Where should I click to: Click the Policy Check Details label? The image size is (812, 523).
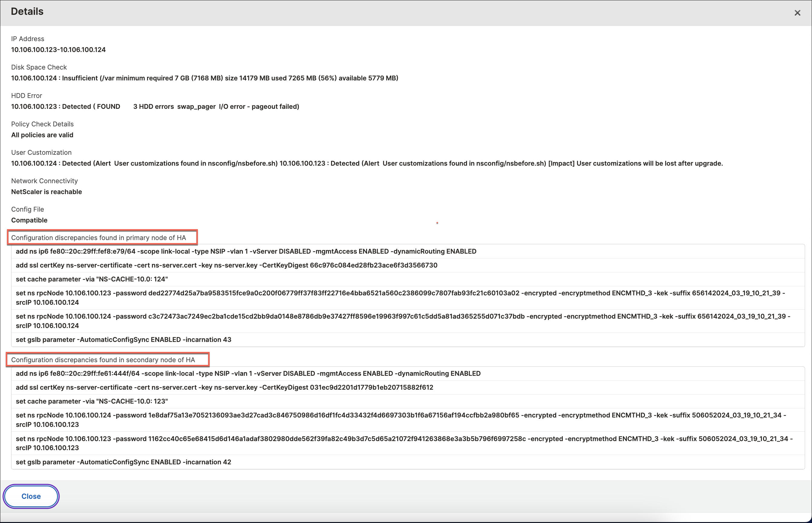(42, 124)
